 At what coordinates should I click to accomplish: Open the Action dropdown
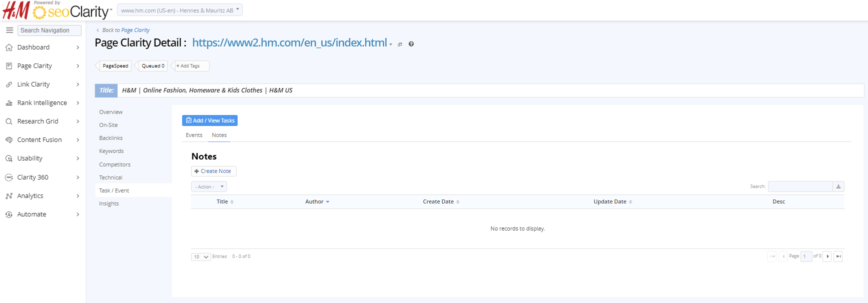pos(209,186)
